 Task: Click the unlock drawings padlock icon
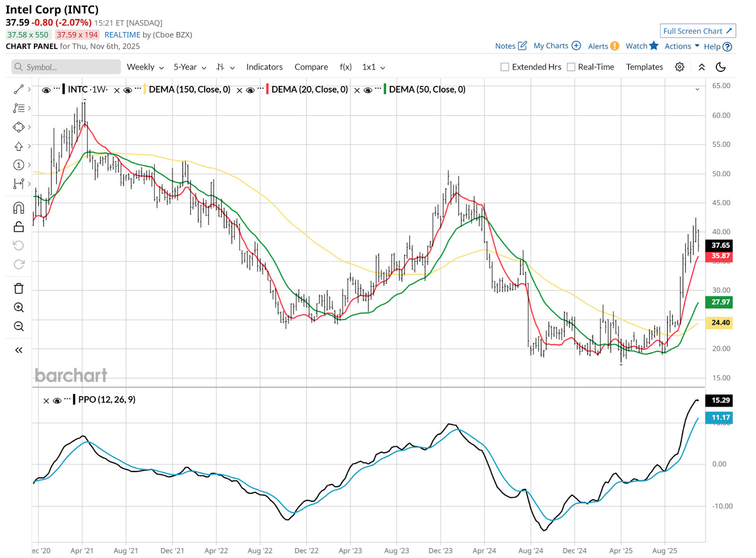click(x=19, y=227)
